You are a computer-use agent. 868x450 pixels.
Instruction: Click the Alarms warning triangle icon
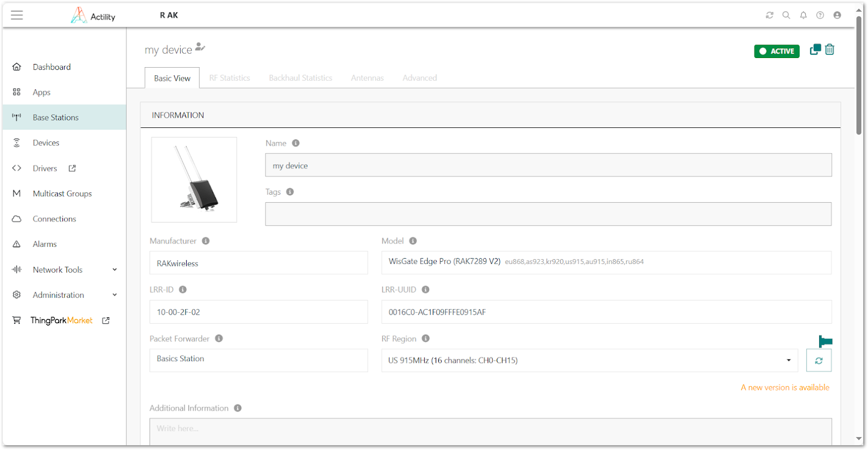tap(17, 244)
